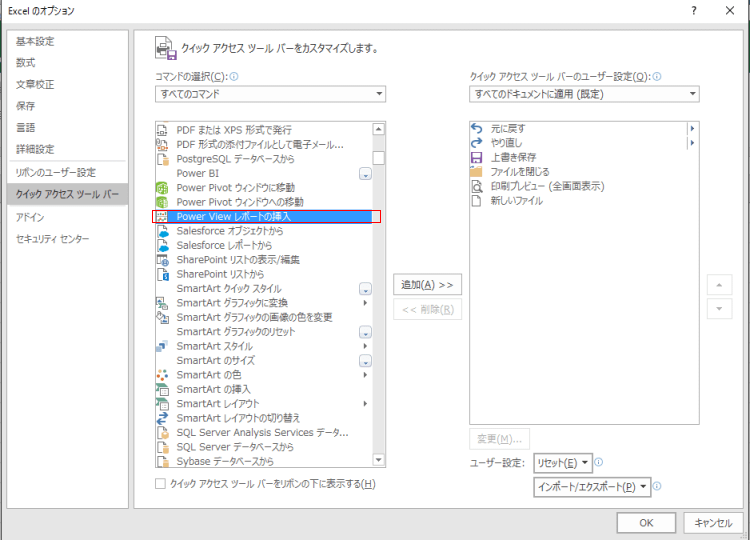The width and height of the screenshot is (750, 540).
Task: Select SmartArt グラフィックのリセット list row
Action: point(264,332)
